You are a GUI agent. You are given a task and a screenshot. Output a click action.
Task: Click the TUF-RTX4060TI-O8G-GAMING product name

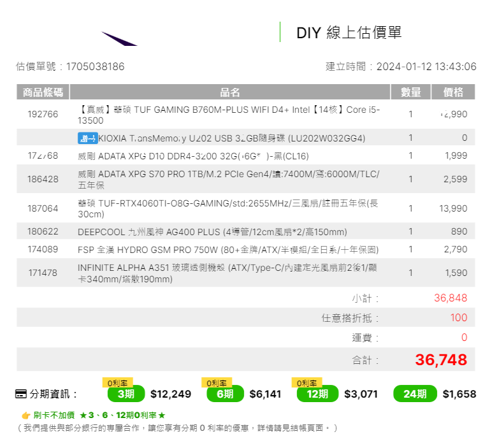click(x=228, y=208)
